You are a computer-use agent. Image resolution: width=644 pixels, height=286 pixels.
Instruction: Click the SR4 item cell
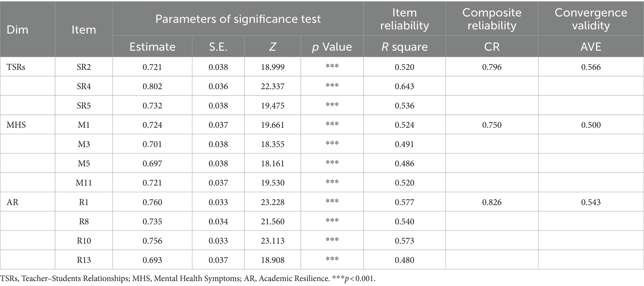point(84,86)
